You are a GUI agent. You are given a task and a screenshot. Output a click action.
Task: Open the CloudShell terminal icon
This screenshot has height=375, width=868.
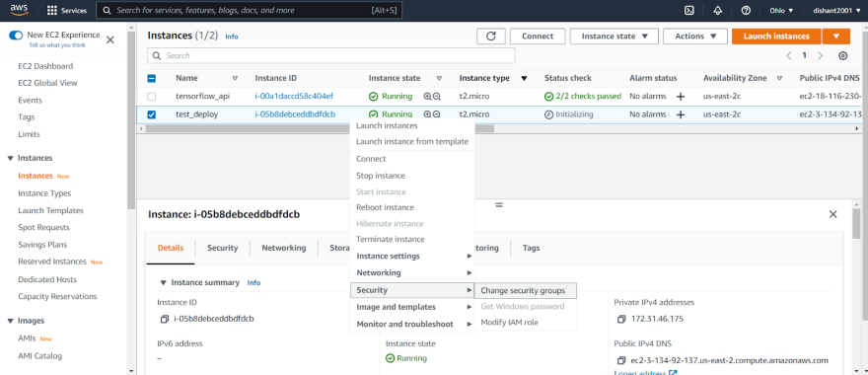pos(689,11)
